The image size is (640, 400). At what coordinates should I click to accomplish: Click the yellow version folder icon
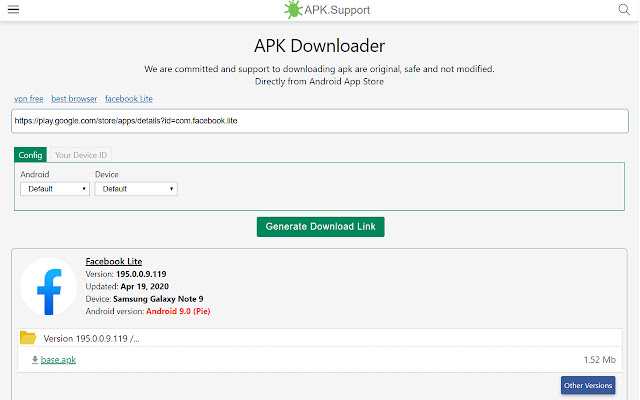pos(28,338)
